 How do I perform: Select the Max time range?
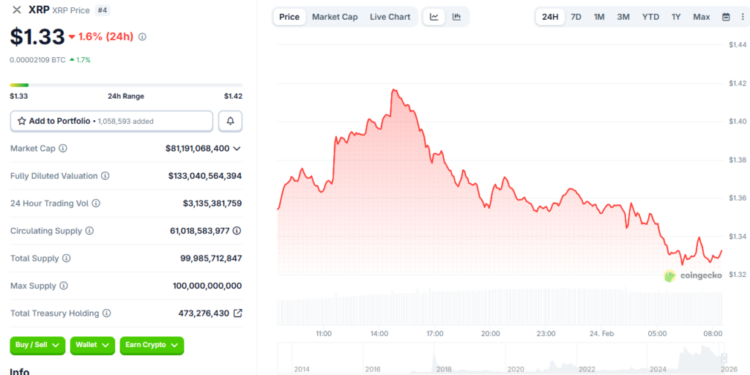click(701, 17)
